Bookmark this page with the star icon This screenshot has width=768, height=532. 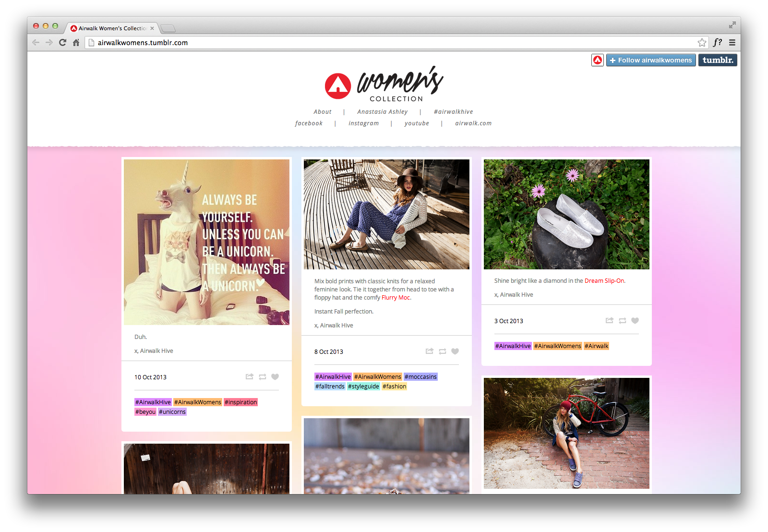(x=702, y=42)
